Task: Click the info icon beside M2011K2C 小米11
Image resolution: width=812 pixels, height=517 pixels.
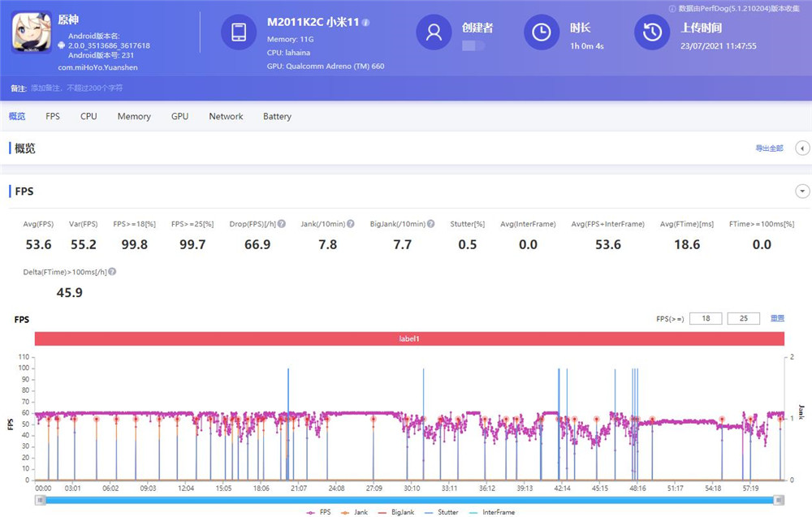Action: coord(365,22)
